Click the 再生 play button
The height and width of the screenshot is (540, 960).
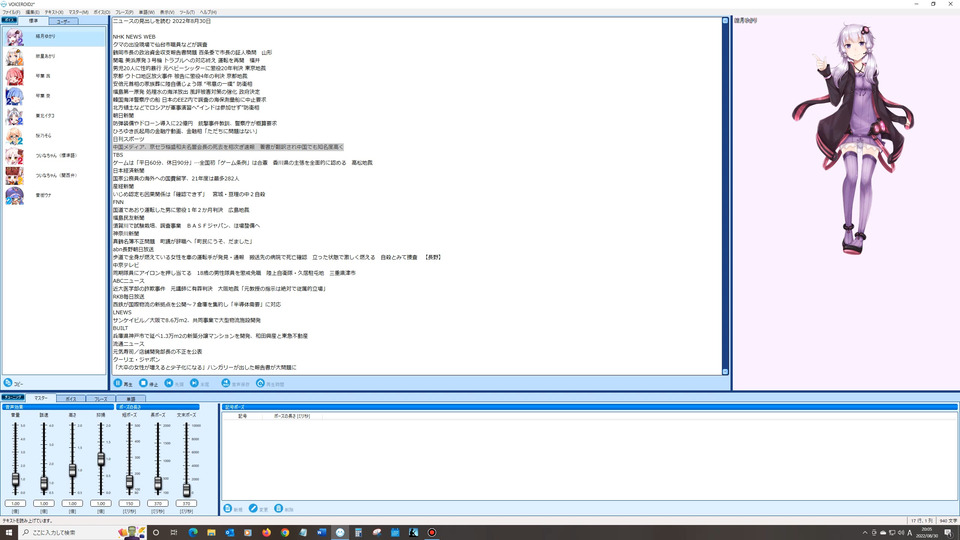click(122, 383)
